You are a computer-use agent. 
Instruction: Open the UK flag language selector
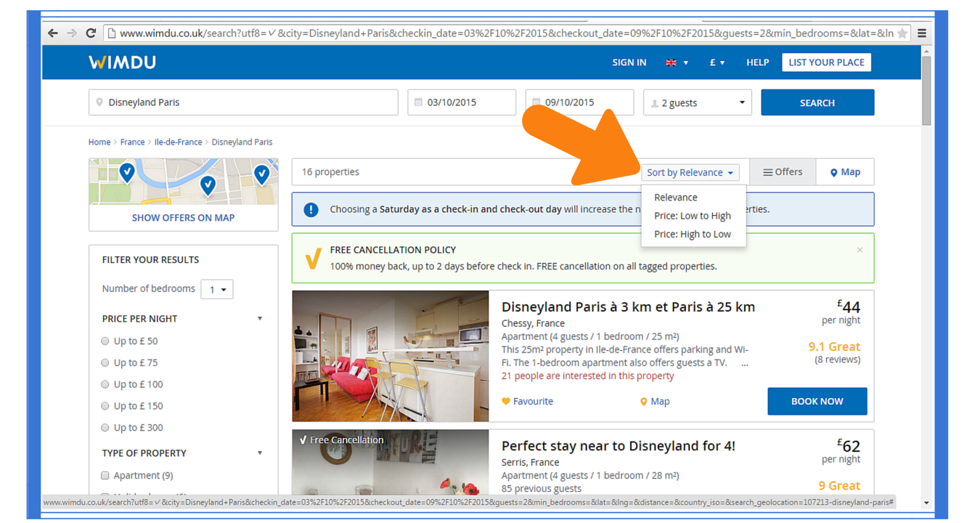click(x=677, y=62)
